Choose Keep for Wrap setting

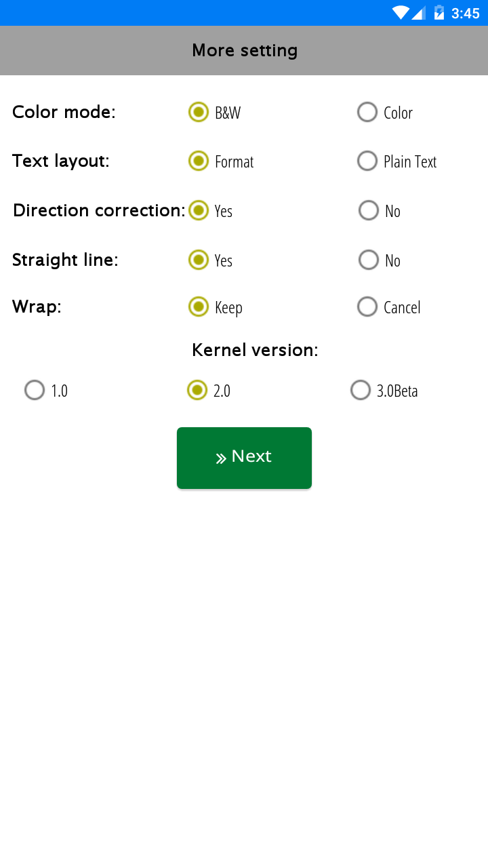pos(198,307)
